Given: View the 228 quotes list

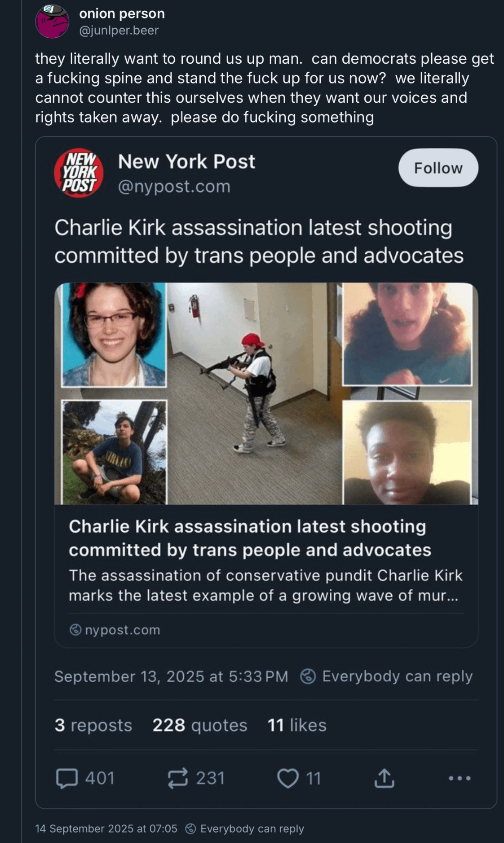Looking at the screenshot, I should coord(199,725).
